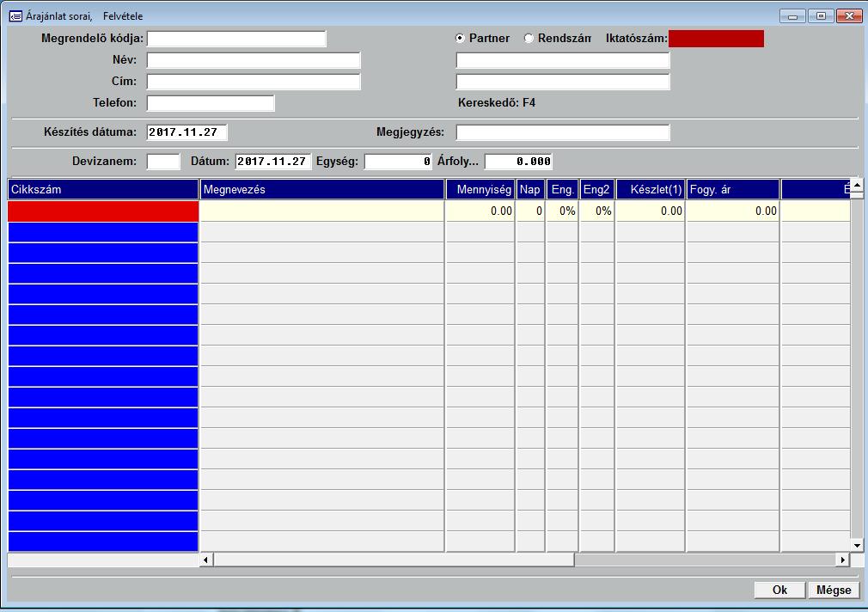The image size is (868, 612).
Task: Click the Eng2 column header
Action: pyautogui.click(x=596, y=189)
